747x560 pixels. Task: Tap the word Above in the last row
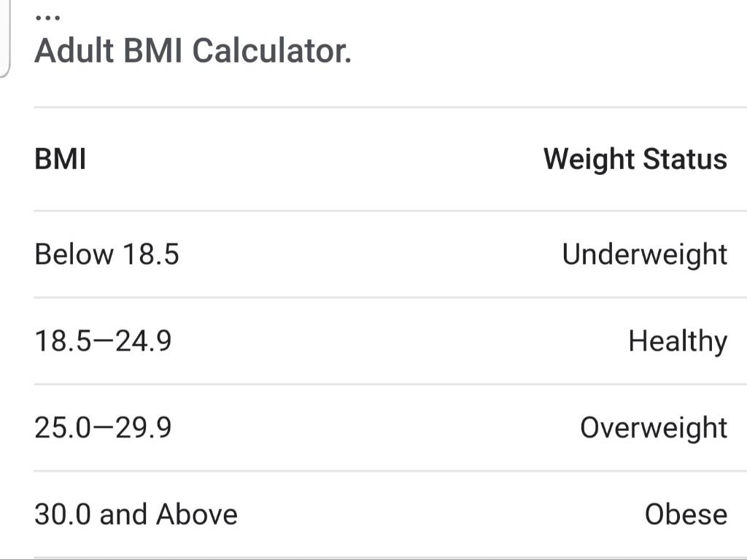pos(197,514)
